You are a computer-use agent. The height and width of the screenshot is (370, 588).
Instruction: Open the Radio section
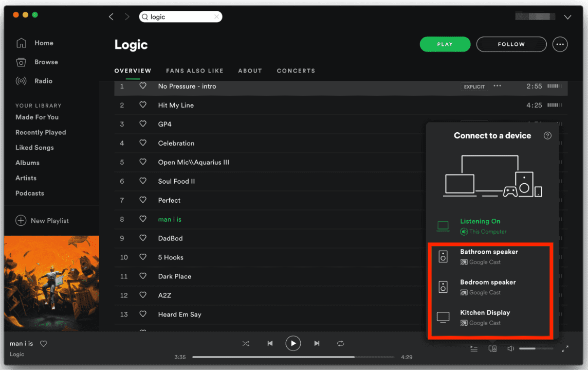point(21,81)
